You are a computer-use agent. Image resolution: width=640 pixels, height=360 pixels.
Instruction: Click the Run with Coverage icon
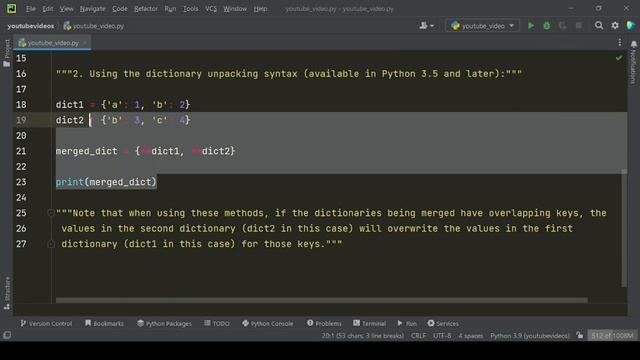coord(562,26)
